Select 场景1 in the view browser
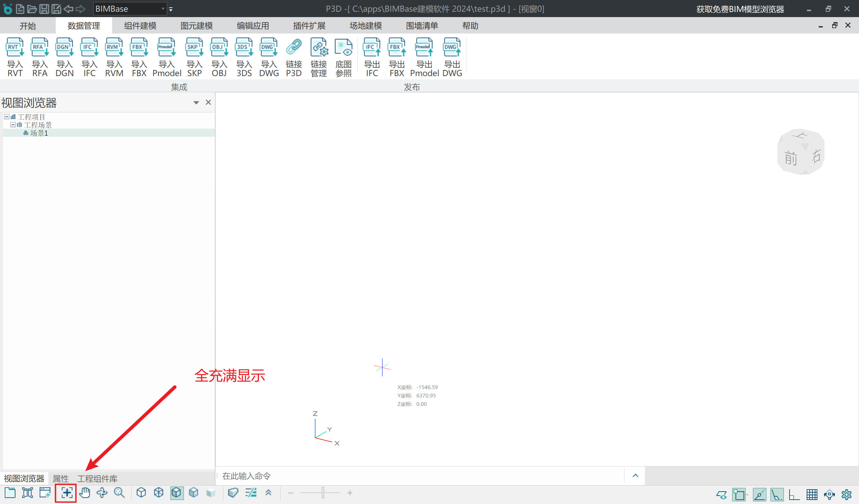 pos(39,133)
